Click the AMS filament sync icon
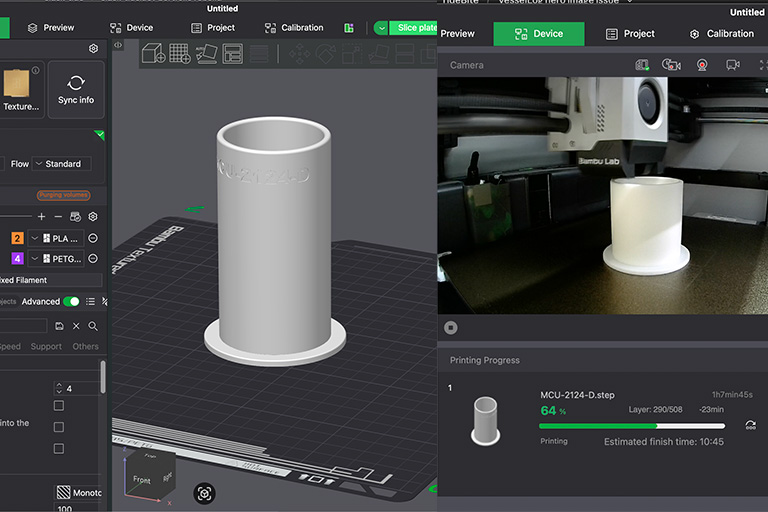The width and height of the screenshot is (768, 512). point(75,217)
